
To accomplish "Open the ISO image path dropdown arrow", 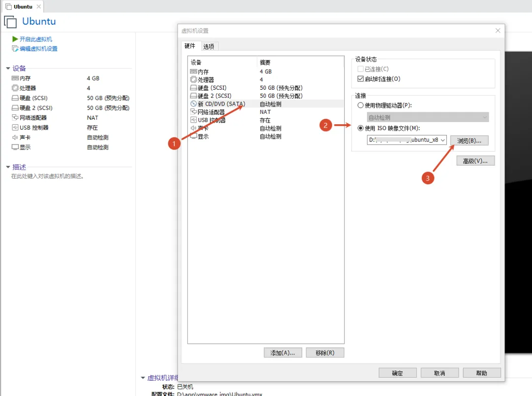I will click(443, 140).
